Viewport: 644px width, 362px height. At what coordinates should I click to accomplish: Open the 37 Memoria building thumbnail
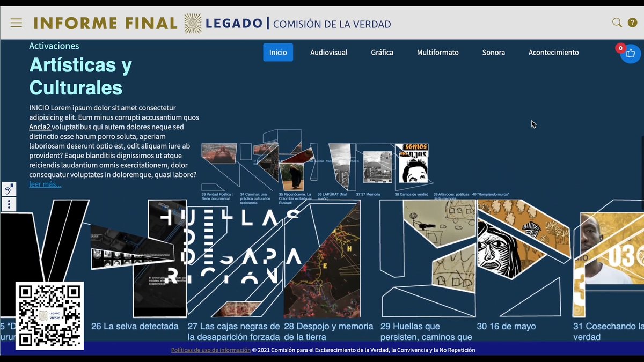(377, 166)
